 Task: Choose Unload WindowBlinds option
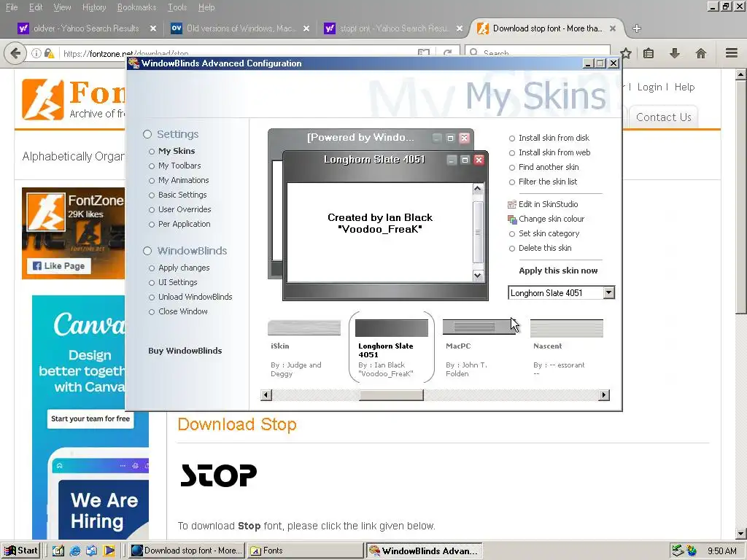[195, 297]
